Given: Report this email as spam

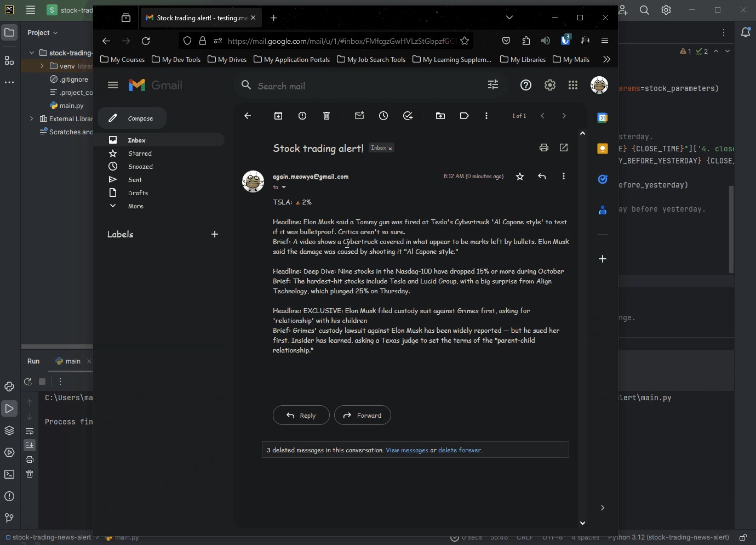Looking at the screenshot, I should pyautogui.click(x=302, y=116).
